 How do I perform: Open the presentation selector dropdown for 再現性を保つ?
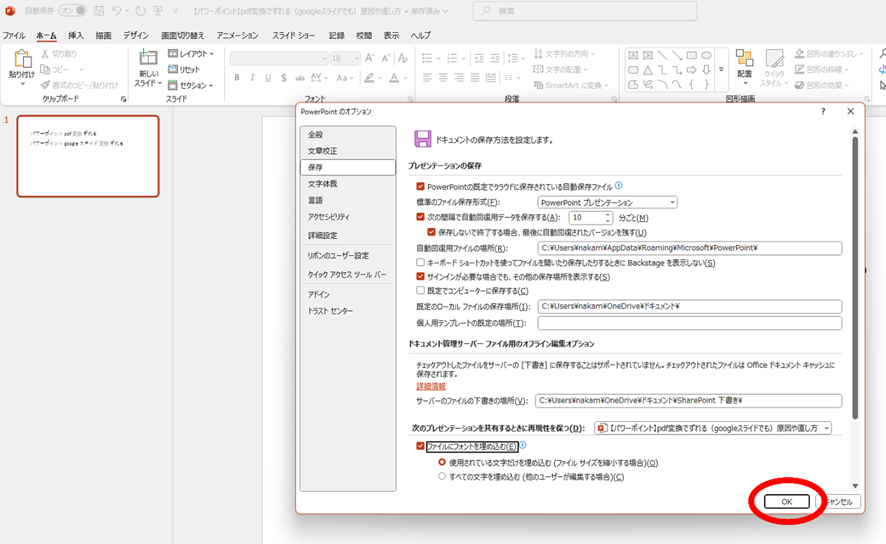pyautogui.click(x=713, y=428)
